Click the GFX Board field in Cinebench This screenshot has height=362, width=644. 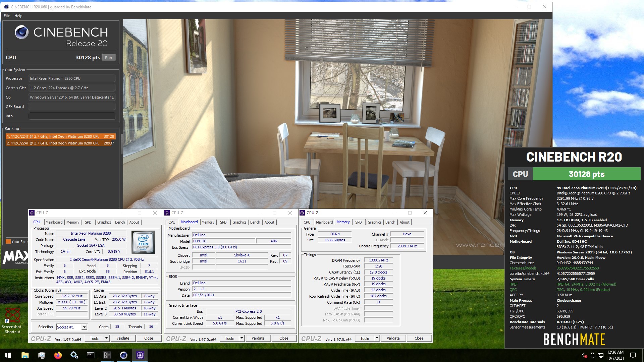pos(72,107)
